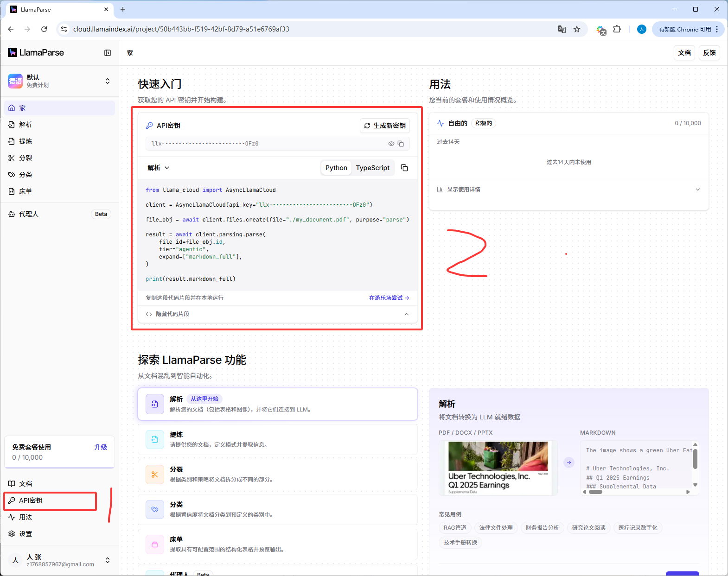Image resolution: width=728 pixels, height=576 pixels.
Task: Collapse the sidebar with the panel icon
Action: 108,53
